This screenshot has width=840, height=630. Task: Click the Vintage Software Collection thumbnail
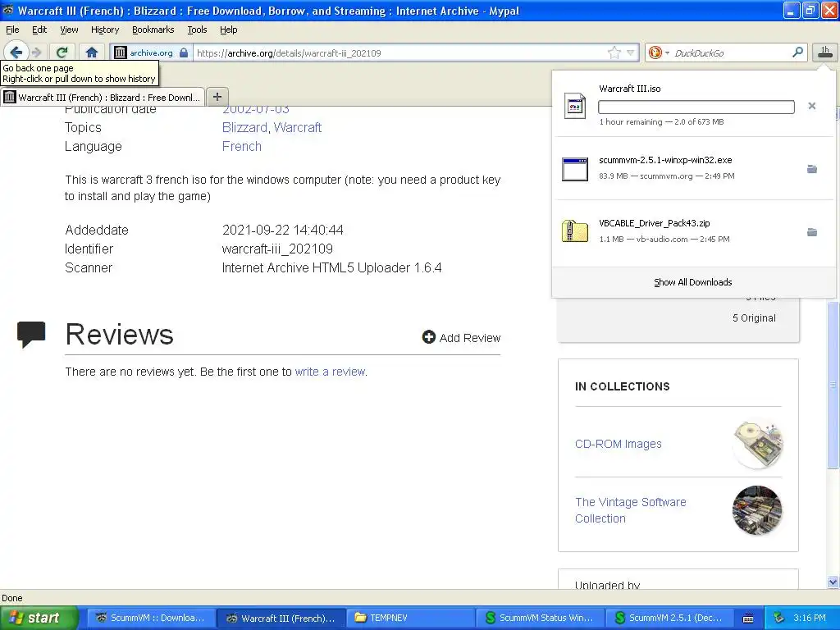pyautogui.click(x=757, y=510)
